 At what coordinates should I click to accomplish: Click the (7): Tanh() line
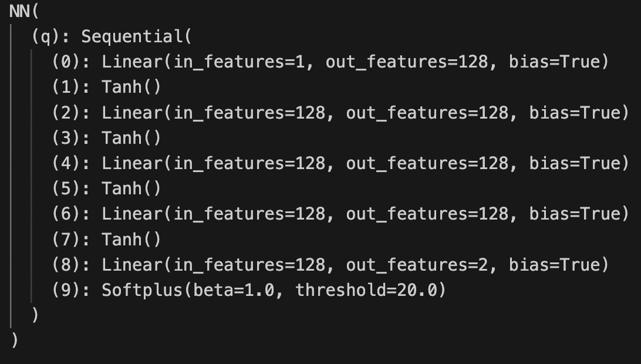tap(106, 240)
